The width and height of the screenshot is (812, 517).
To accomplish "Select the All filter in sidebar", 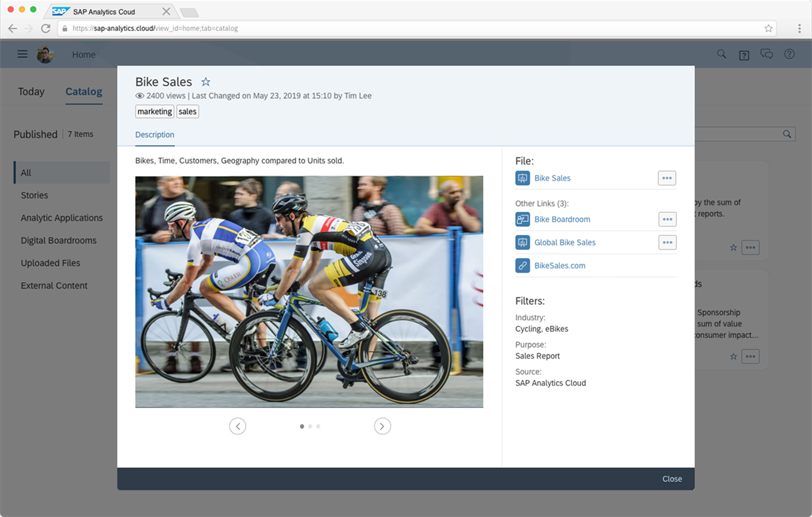I will click(x=62, y=173).
